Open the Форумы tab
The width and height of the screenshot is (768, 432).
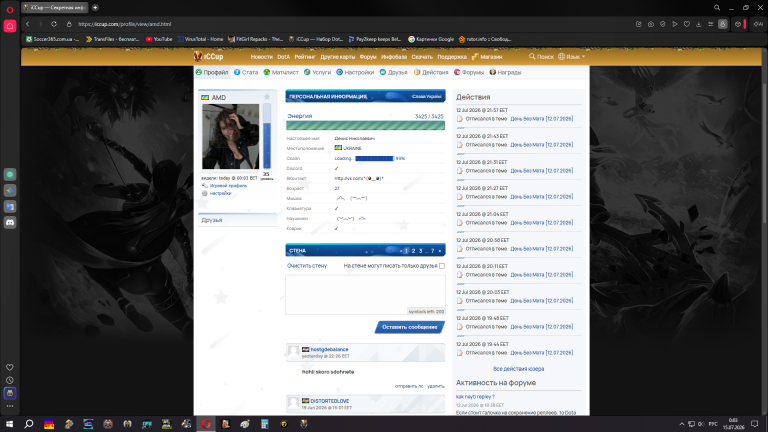[469, 72]
